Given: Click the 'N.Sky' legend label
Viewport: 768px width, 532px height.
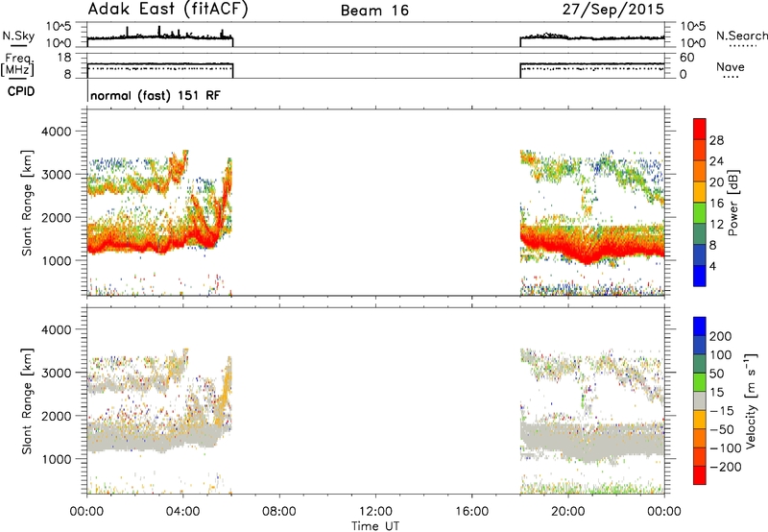Looking at the screenshot, I should [18, 36].
